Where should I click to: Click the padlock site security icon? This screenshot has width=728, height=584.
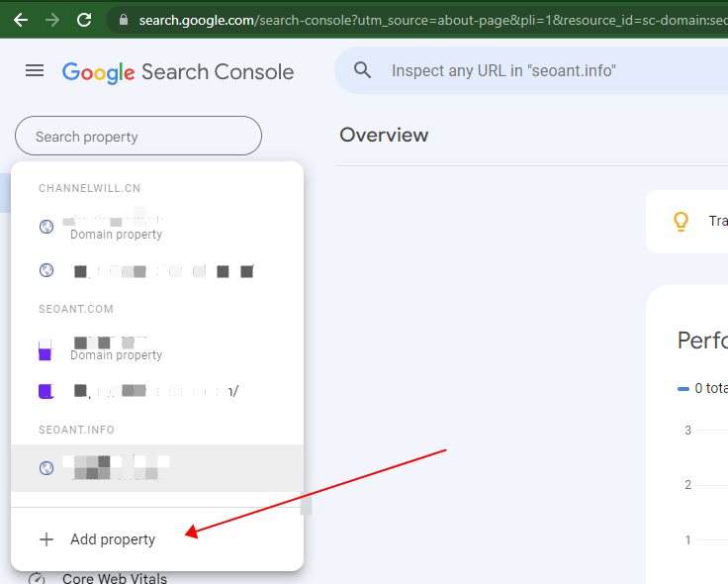coord(124,20)
